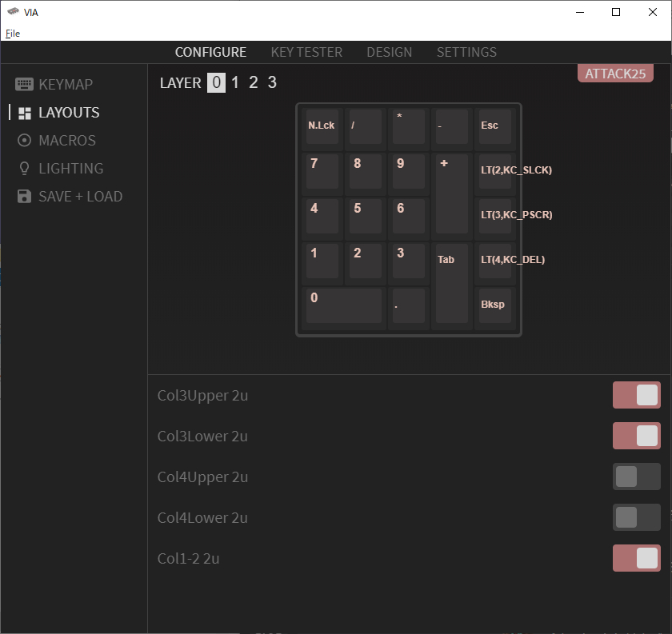Open the File menu

13,34
